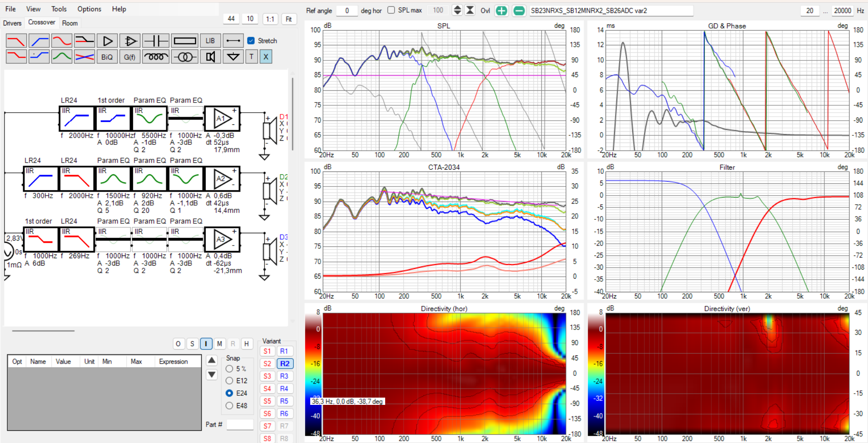Select the E24 snap radio option
This screenshot has height=443, width=868.
pos(229,393)
